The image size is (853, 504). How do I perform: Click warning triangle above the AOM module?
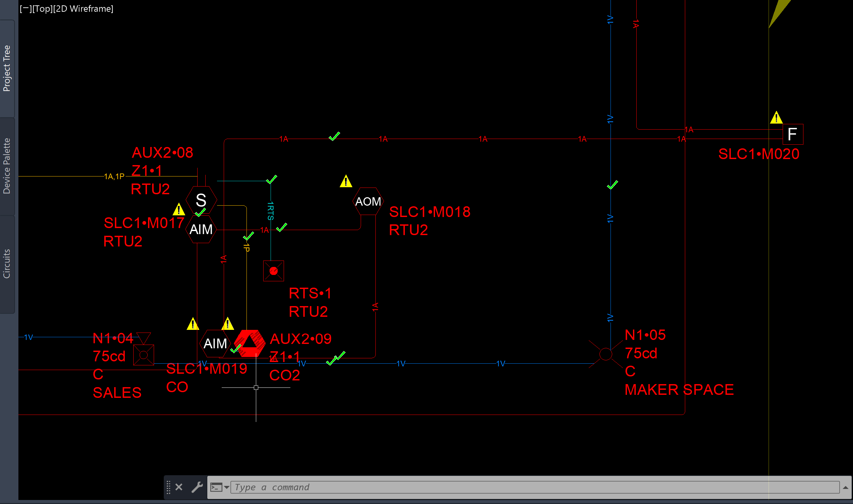click(x=346, y=182)
